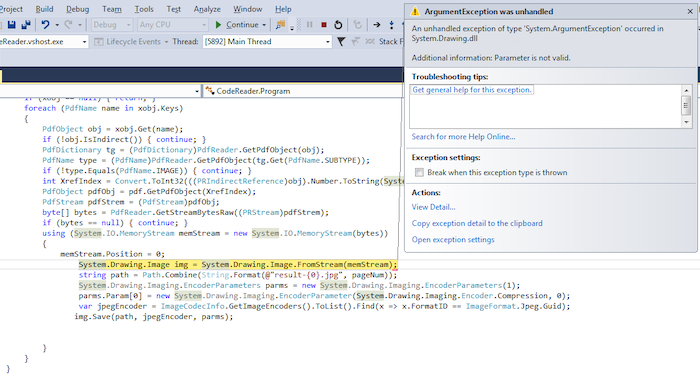This screenshot has width=700, height=381.
Task: Click the Lifecycle Events icon
Action: click(99, 42)
